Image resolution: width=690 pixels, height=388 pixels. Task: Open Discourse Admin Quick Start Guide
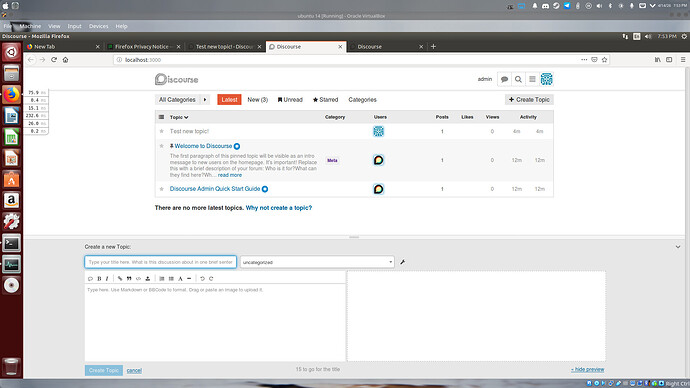(215, 189)
